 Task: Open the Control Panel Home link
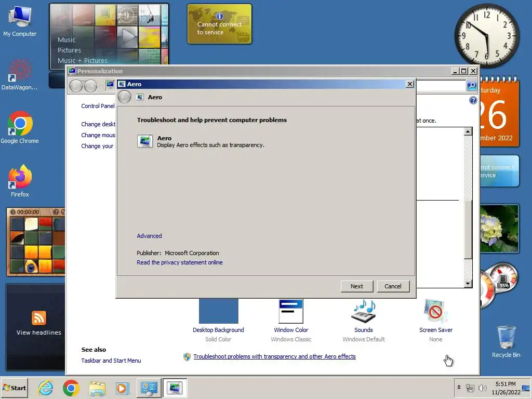[x=98, y=106]
